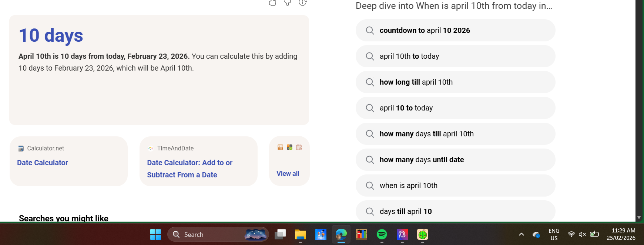644x245 pixels.
Task: Click magnifier icon beside 'april 10 to today'
Action: coord(370,108)
